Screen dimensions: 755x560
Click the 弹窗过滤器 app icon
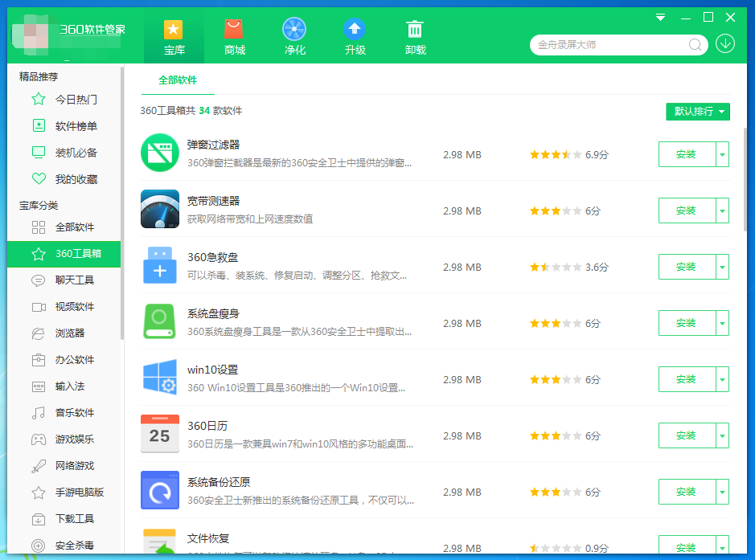[x=160, y=153]
